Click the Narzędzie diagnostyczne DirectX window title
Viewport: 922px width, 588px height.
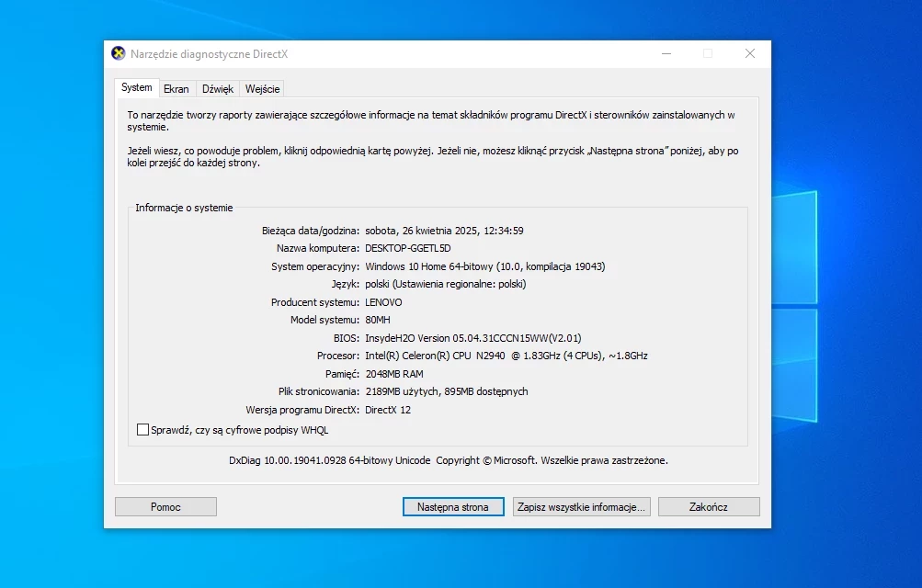pyautogui.click(x=210, y=54)
